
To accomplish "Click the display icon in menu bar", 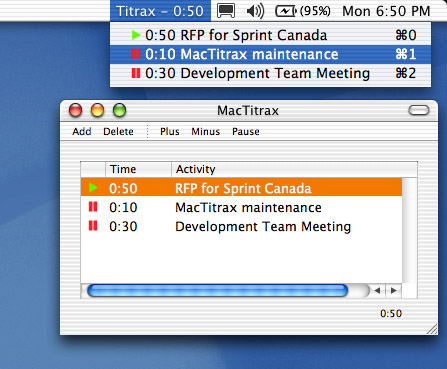I will point(226,11).
